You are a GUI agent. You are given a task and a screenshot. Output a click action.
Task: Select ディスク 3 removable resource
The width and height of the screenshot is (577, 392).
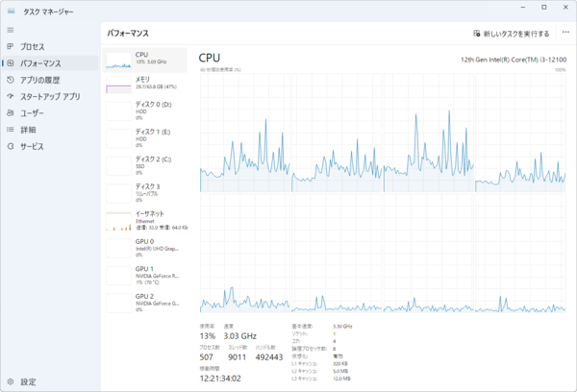[x=145, y=193]
